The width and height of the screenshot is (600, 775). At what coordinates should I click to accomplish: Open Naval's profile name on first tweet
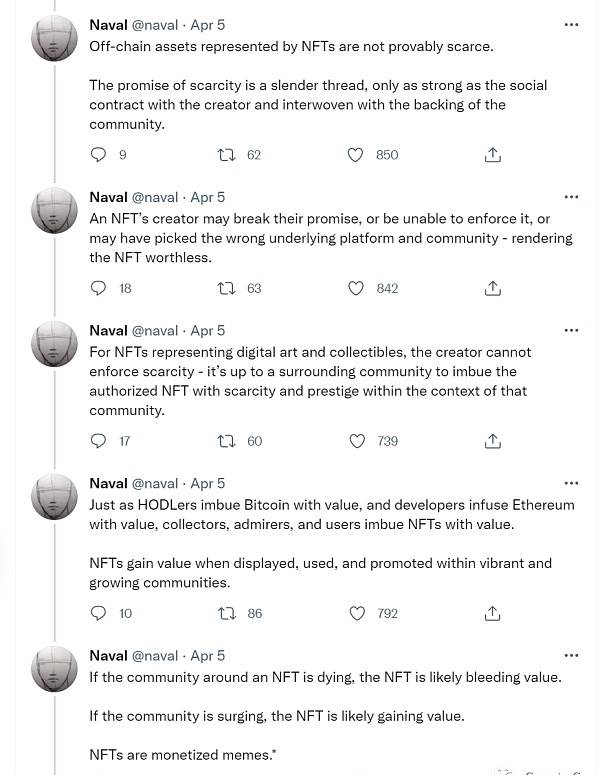click(108, 25)
